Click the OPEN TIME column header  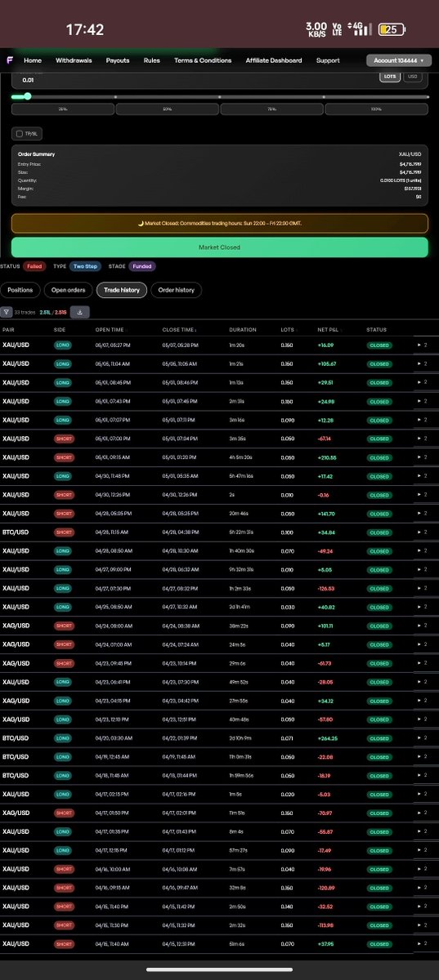coord(110,330)
